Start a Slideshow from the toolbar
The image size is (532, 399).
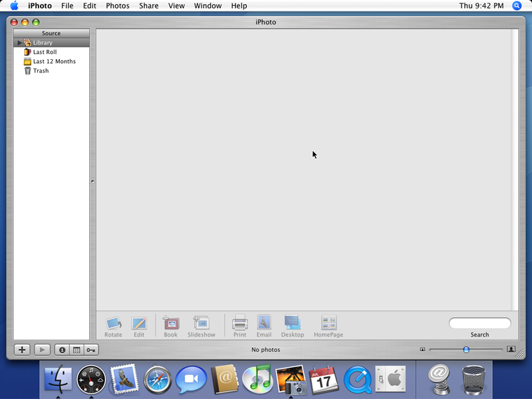201,324
